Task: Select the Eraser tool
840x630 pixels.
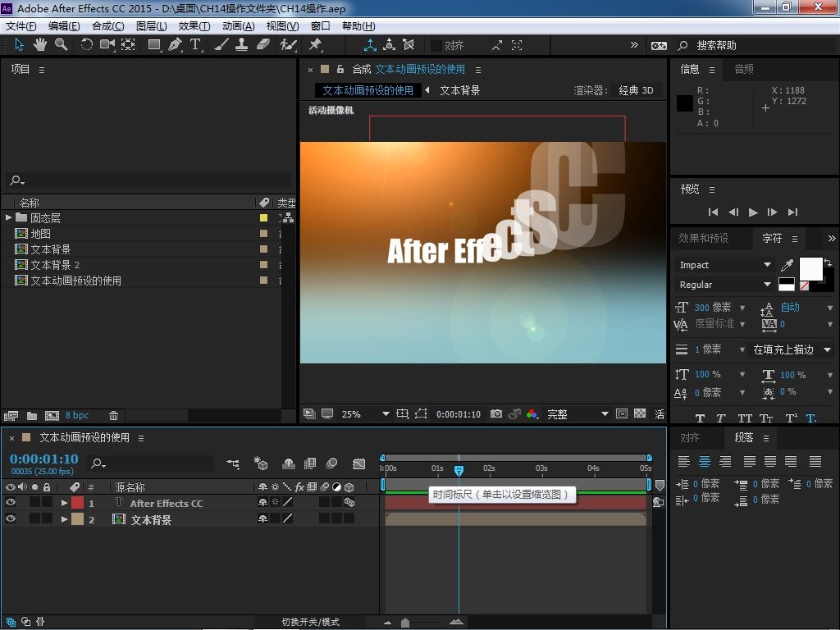Action: [x=263, y=45]
